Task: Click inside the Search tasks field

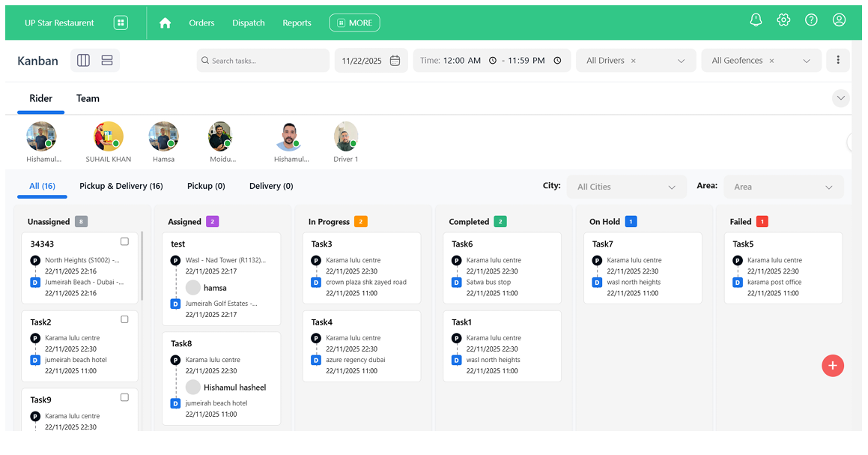Action: point(262,60)
